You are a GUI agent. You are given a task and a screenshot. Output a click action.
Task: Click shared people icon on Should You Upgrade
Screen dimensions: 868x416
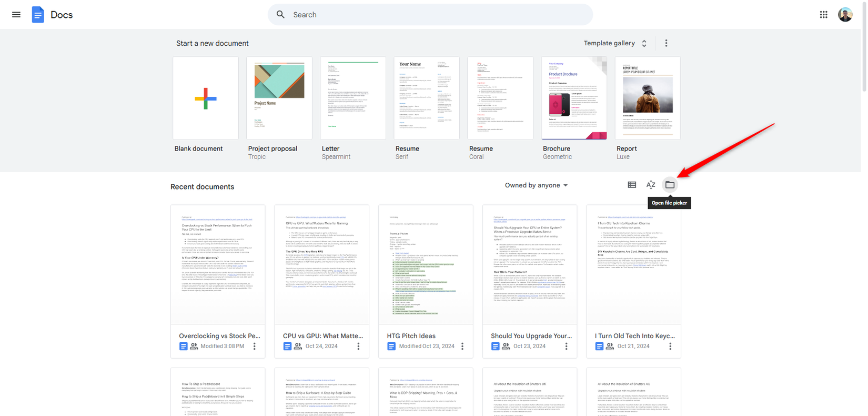click(x=506, y=346)
